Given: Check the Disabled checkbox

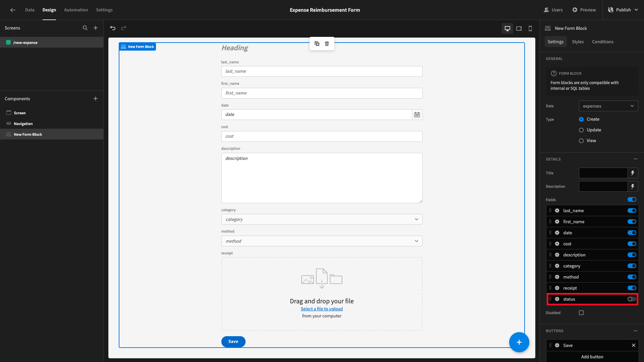Looking at the screenshot, I should pos(581,313).
